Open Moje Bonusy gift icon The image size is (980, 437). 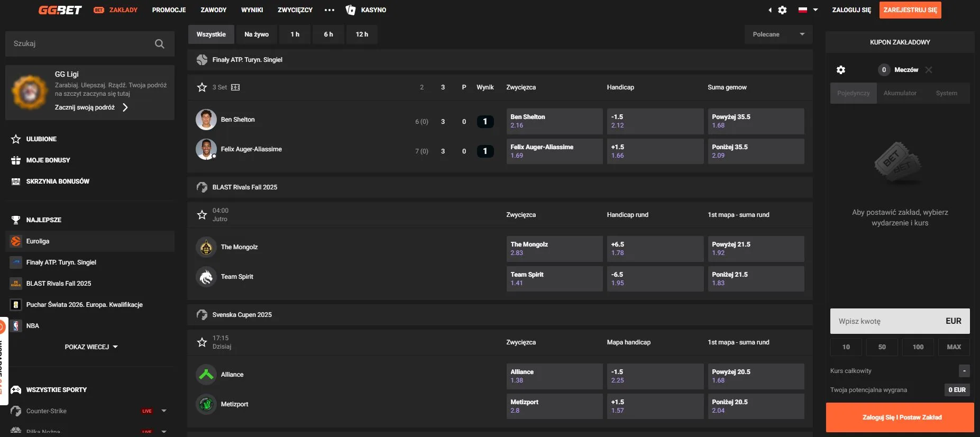click(x=16, y=160)
